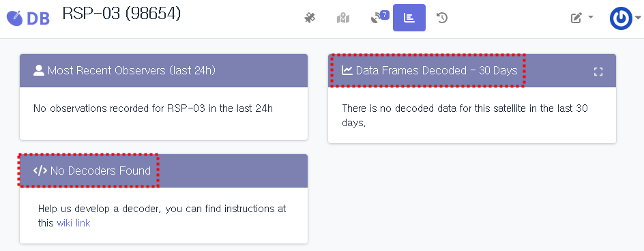
Task: Select the data chart tab icon
Action: [x=409, y=18]
